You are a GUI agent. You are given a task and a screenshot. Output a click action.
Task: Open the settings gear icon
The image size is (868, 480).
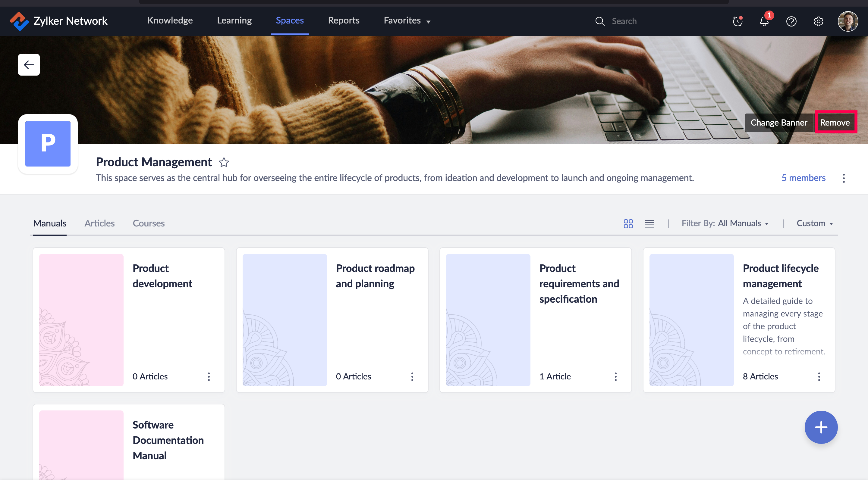pos(819,21)
